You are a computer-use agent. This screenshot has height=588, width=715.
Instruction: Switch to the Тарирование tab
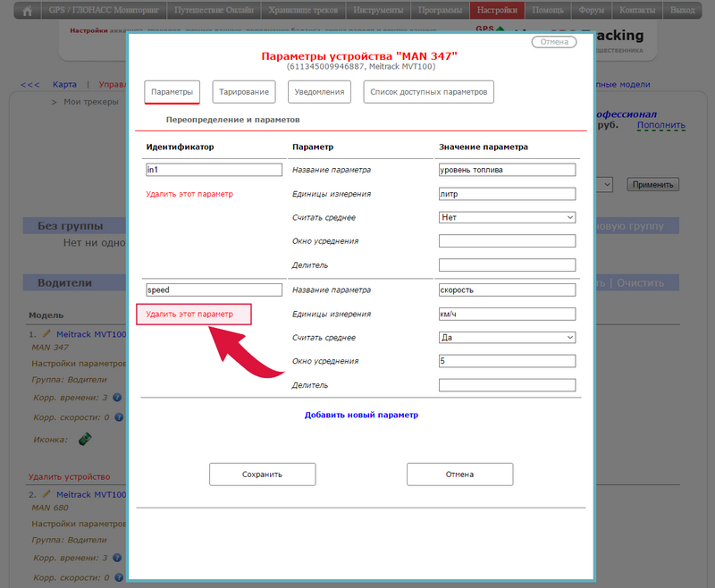coord(243,92)
